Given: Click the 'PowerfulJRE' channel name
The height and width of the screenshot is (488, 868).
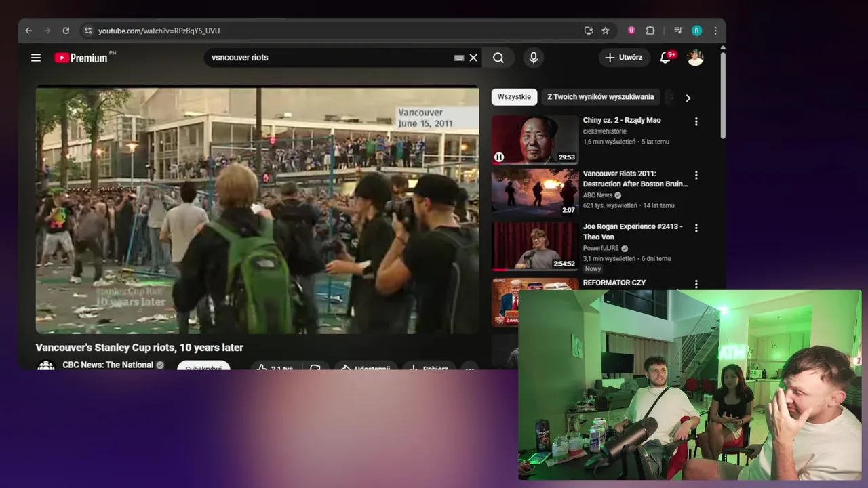Looking at the screenshot, I should pos(601,248).
